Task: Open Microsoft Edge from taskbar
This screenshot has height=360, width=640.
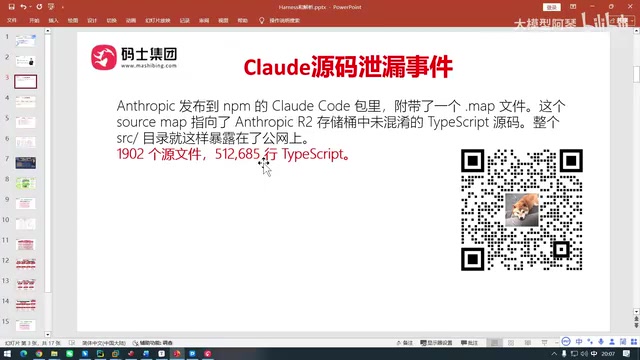Action: coord(23,353)
